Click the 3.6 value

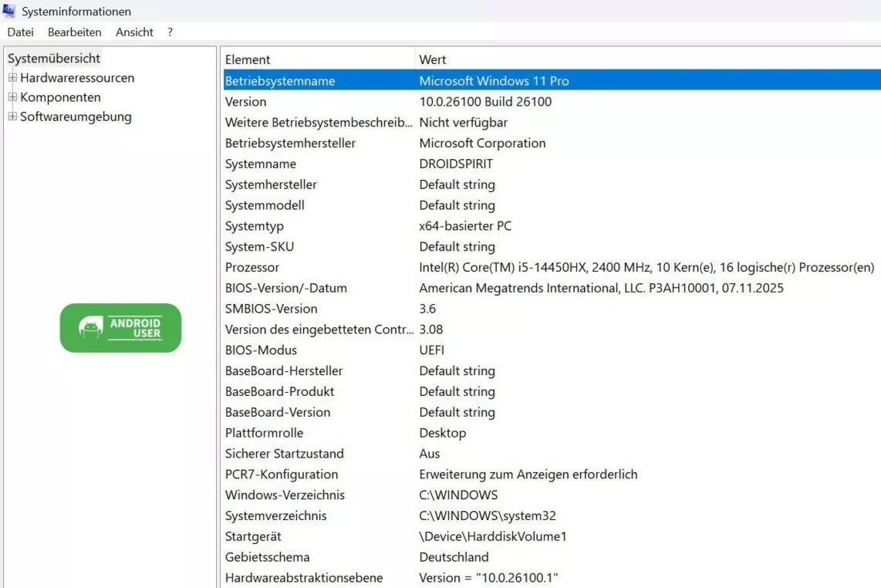coord(427,309)
